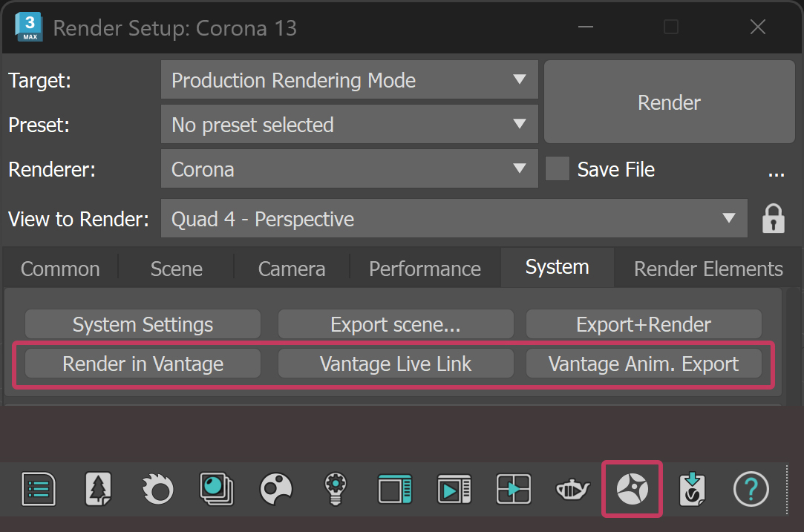The width and height of the screenshot is (804, 532).
Task: Click the Corona flame ring icon
Action: coord(157,489)
